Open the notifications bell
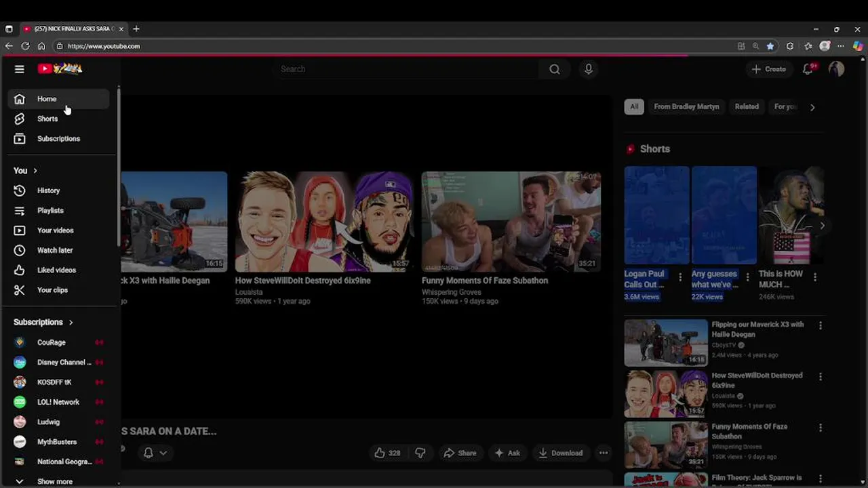The image size is (868, 488). click(x=808, y=69)
